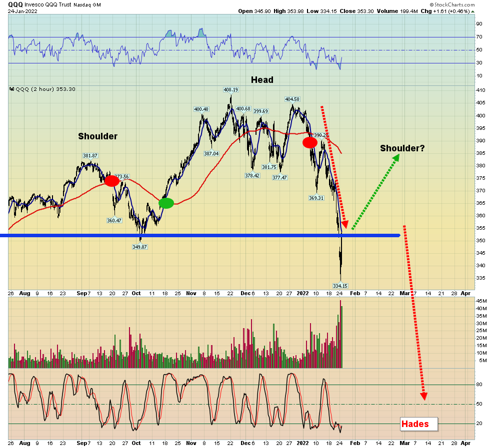Click the QQQ (2 hour) 353.30 legend
The image size is (495, 448).
click(45, 89)
